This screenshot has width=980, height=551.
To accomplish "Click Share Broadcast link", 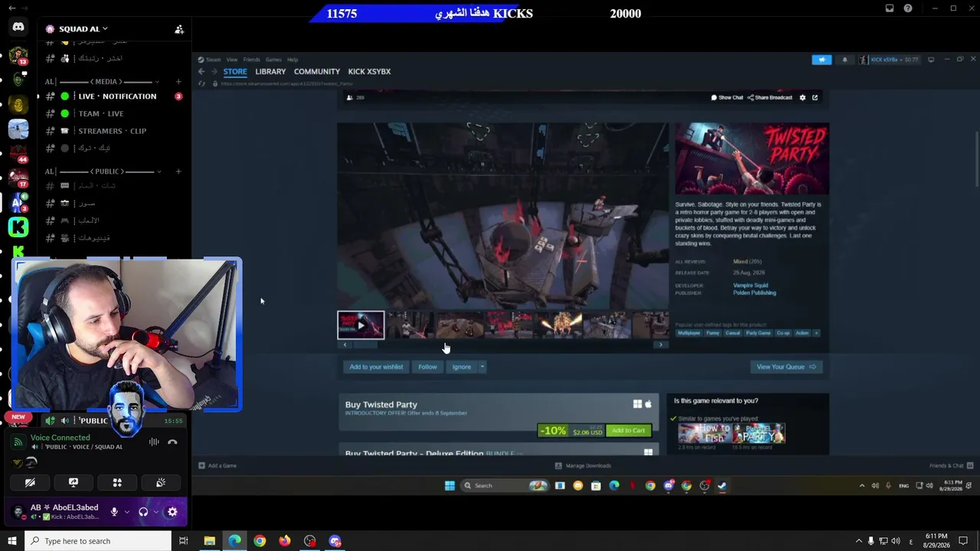I will click(x=769, y=98).
